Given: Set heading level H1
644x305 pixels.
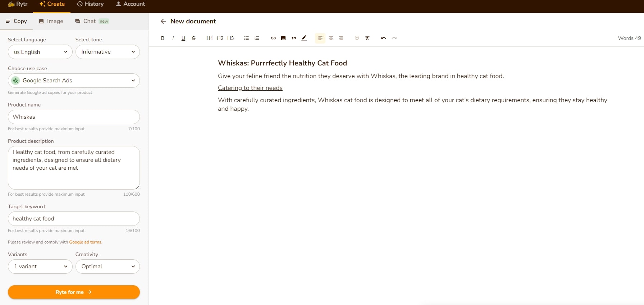Looking at the screenshot, I should [210, 38].
